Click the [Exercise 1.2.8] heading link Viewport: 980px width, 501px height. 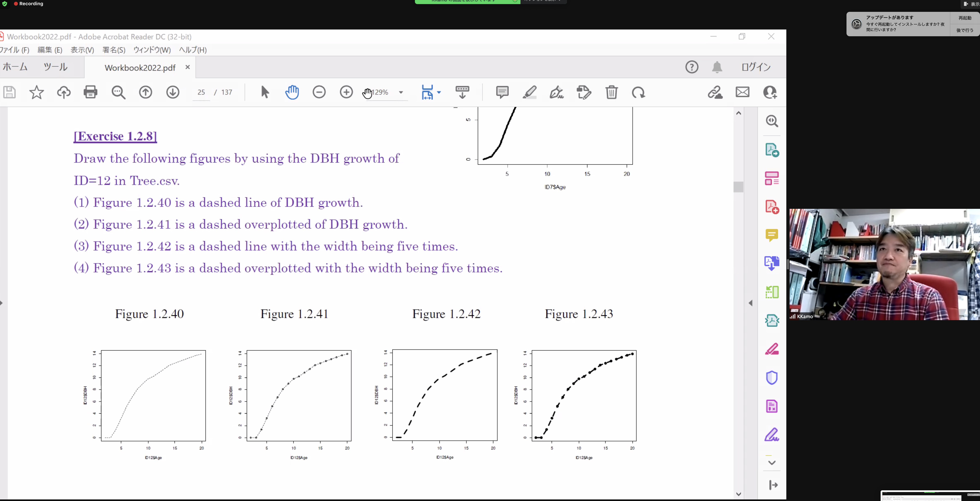point(115,136)
